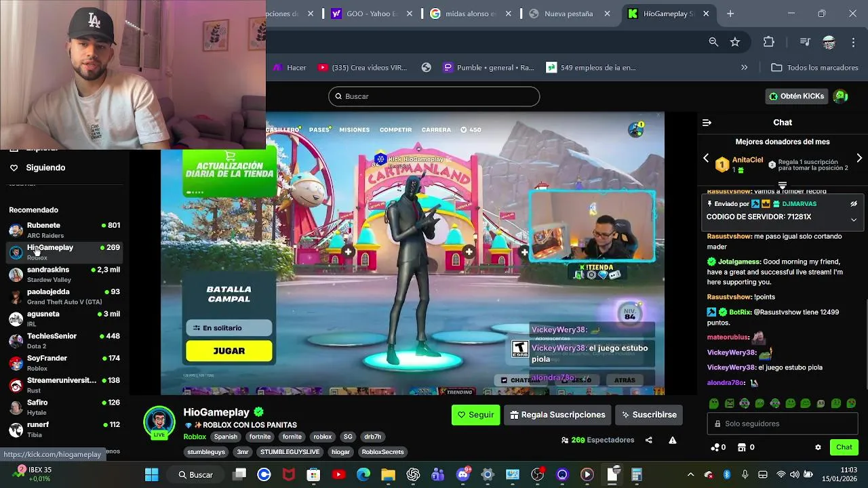Bookmark this page with the star icon
The height and width of the screenshot is (488, 868).
pyautogui.click(x=735, y=42)
